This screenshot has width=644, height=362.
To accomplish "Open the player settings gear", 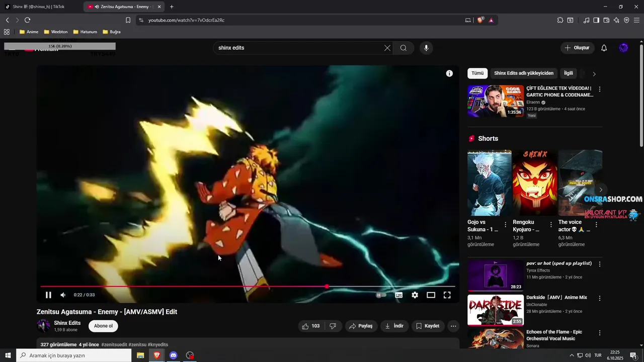I will click(415, 295).
